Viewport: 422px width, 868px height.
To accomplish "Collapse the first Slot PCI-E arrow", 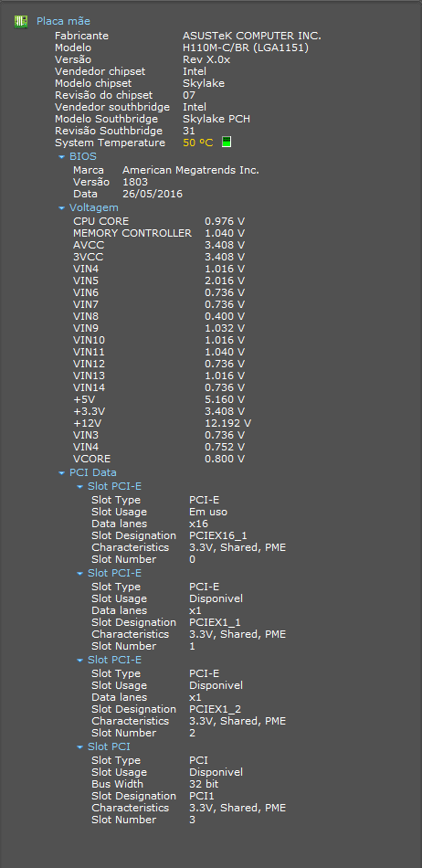I will tap(79, 487).
